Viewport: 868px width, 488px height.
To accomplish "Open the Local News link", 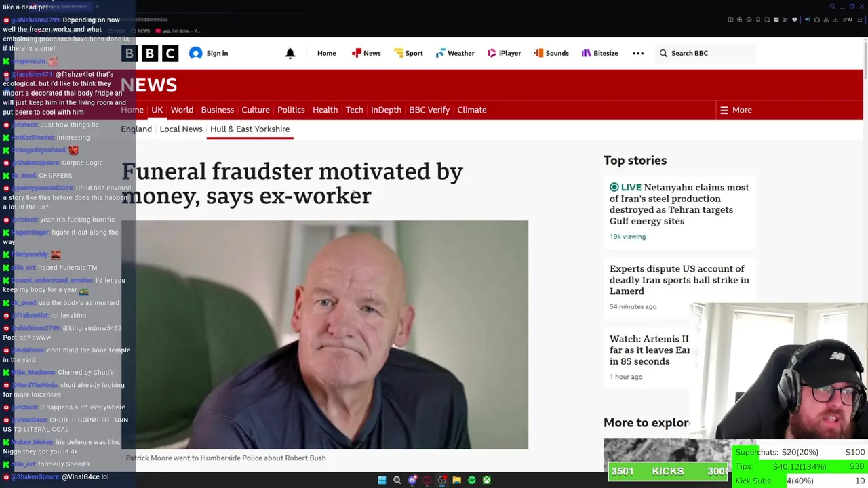I will pyautogui.click(x=181, y=129).
